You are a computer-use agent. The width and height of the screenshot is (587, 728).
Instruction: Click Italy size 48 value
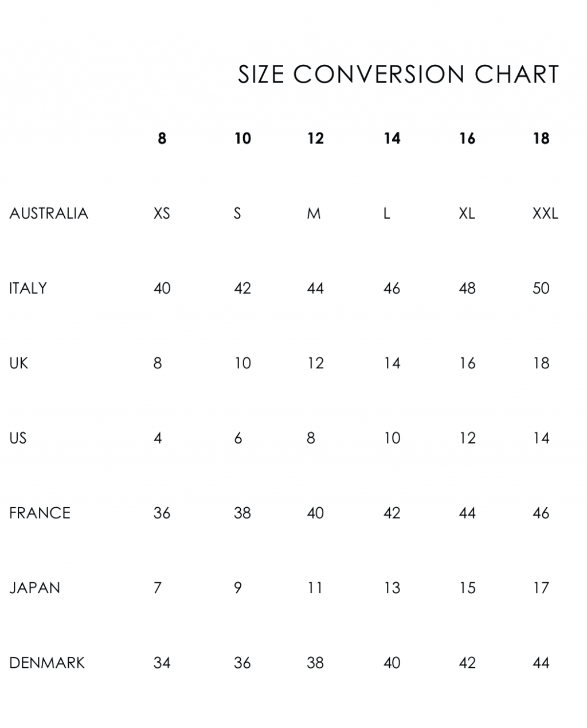pyautogui.click(x=467, y=288)
